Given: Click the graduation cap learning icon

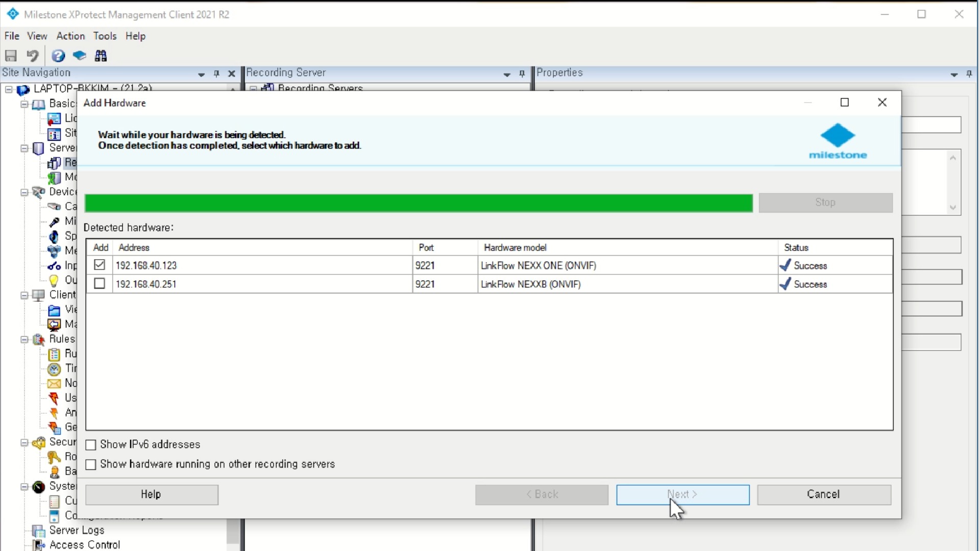Looking at the screenshot, I should 80,56.
